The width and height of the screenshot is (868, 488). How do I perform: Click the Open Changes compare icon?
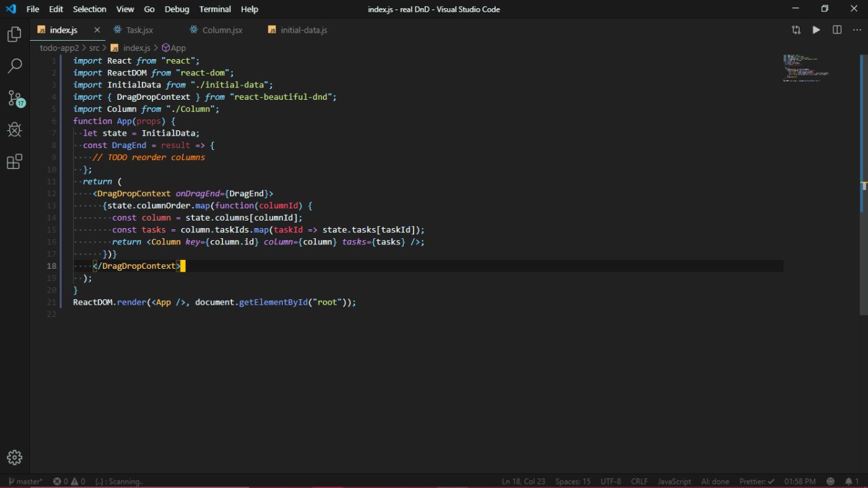(x=796, y=30)
